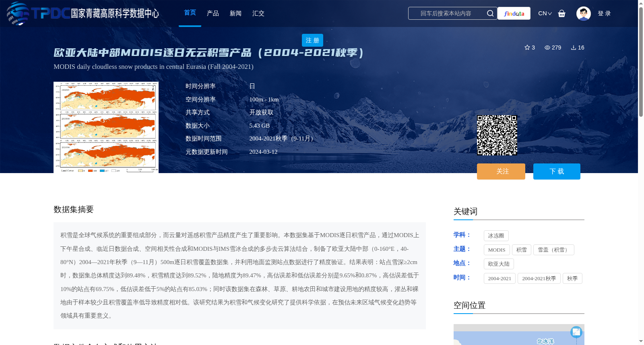Click the user avatar icon
This screenshot has width=644, height=345.
click(583, 13)
